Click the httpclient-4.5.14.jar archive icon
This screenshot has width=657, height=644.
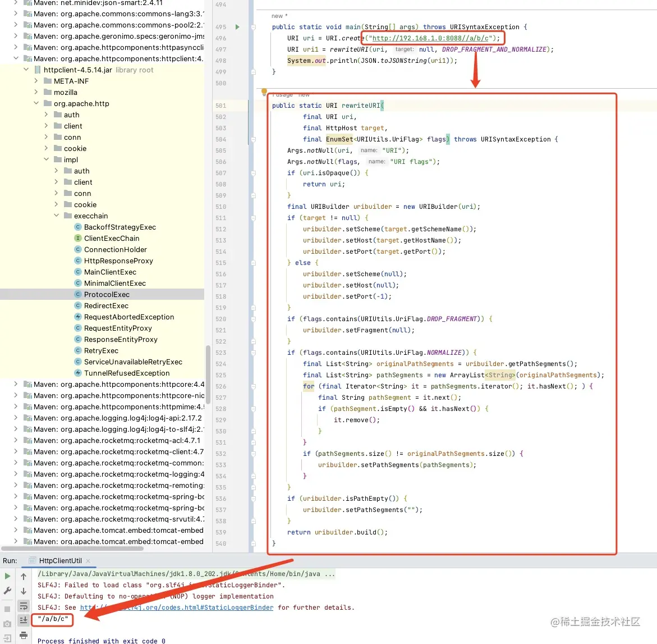pyautogui.click(x=37, y=70)
